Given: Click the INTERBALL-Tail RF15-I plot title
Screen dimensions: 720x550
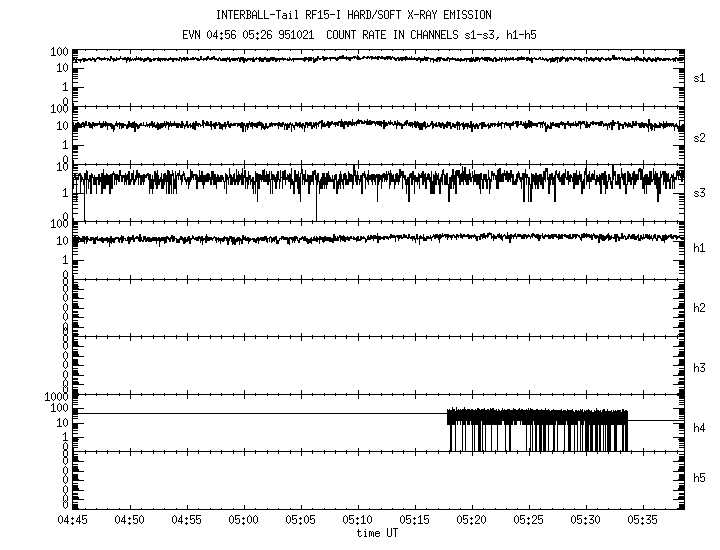Looking at the screenshot, I should [x=354, y=15].
